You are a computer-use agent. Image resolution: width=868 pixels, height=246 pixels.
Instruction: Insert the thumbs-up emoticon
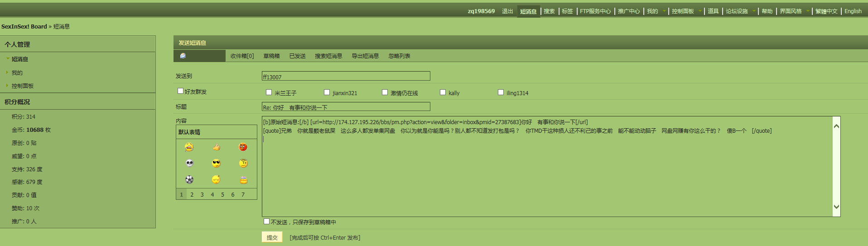(217, 147)
